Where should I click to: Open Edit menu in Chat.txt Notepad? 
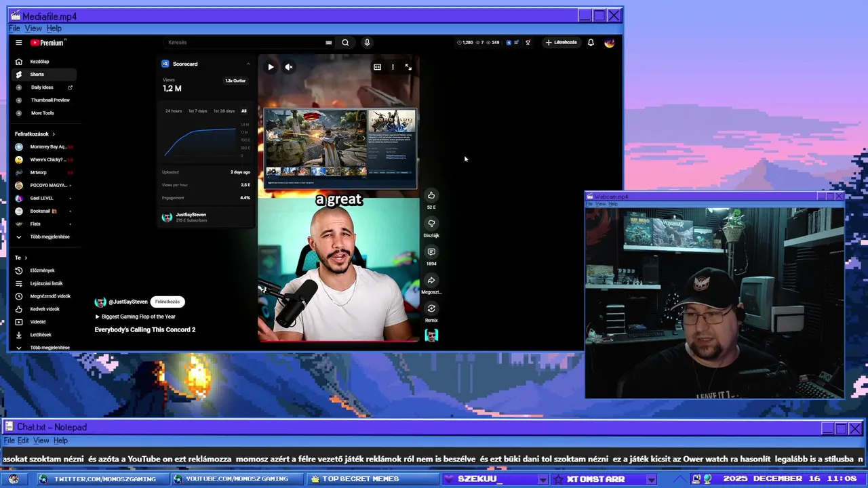point(23,441)
